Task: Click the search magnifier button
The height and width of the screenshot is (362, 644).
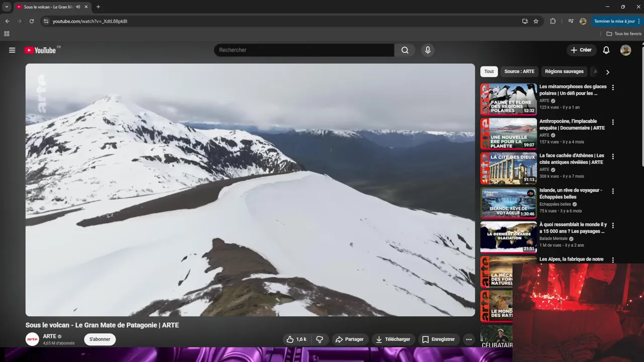Action: click(405, 50)
